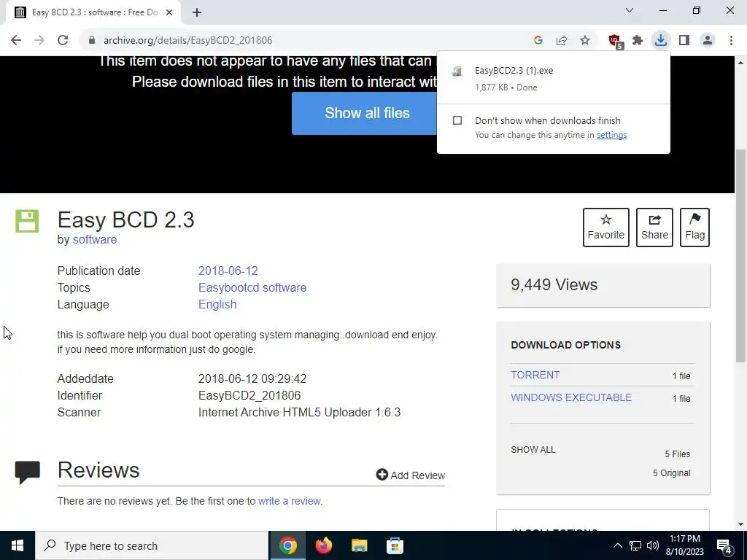Open Chrome extensions puzzle icon
747x560 pixels.
[x=638, y=41]
